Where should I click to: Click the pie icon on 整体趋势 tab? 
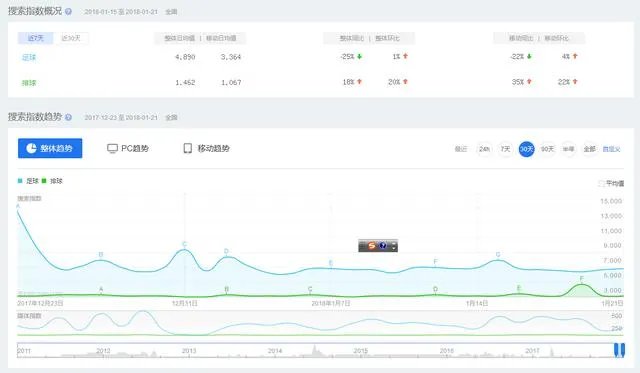[x=31, y=148]
